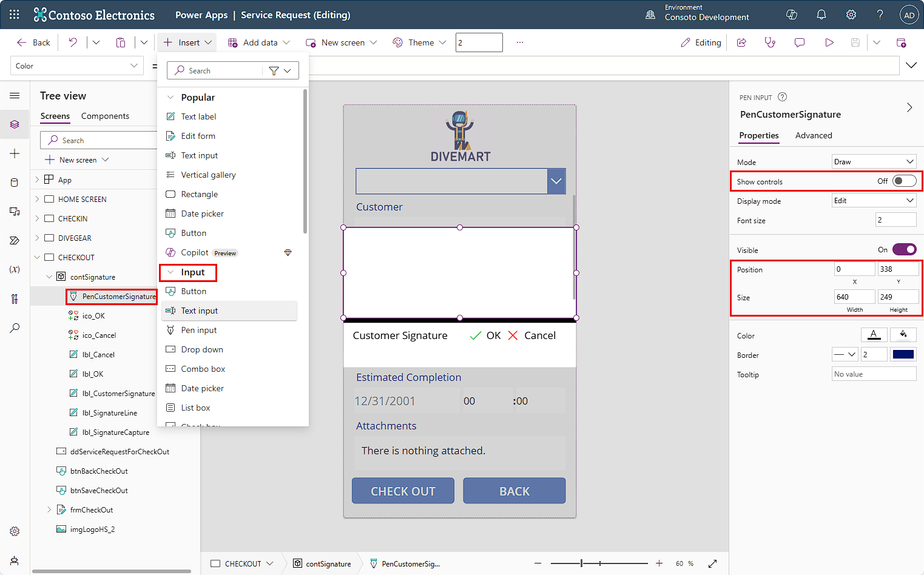Open the Insert panel filter dropdown
The height and width of the screenshot is (575, 924).
280,71
